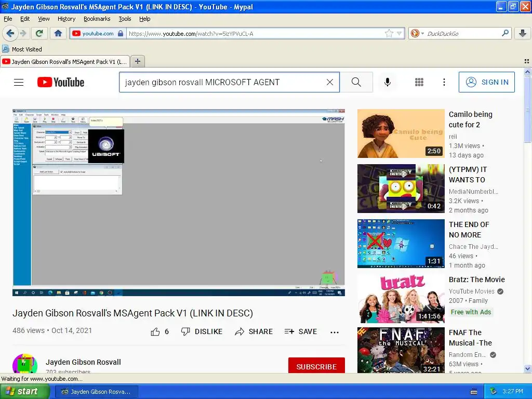Open the View menu
Image resolution: width=532 pixels, height=399 pixels.
(x=44, y=19)
